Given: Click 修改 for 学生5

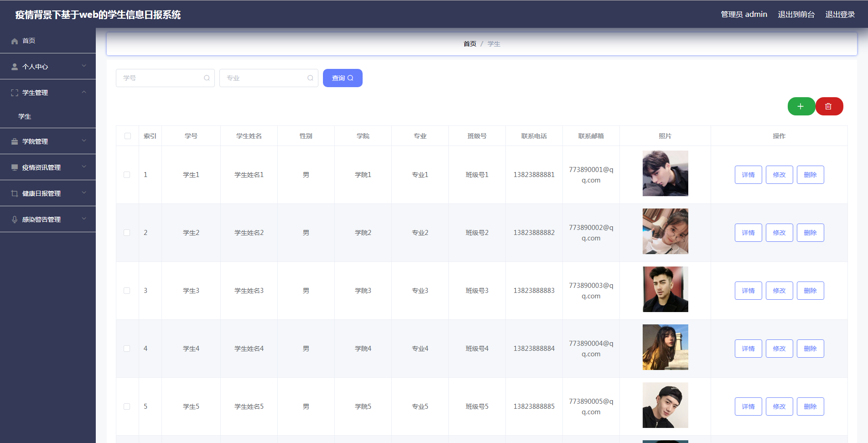Looking at the screenshot, I should [x=780, y=407].
